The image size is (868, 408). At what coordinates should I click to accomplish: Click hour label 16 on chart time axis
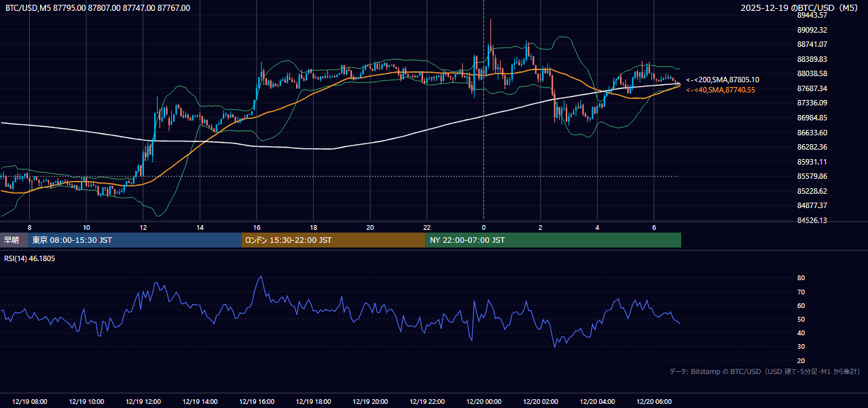pos(257,227)
